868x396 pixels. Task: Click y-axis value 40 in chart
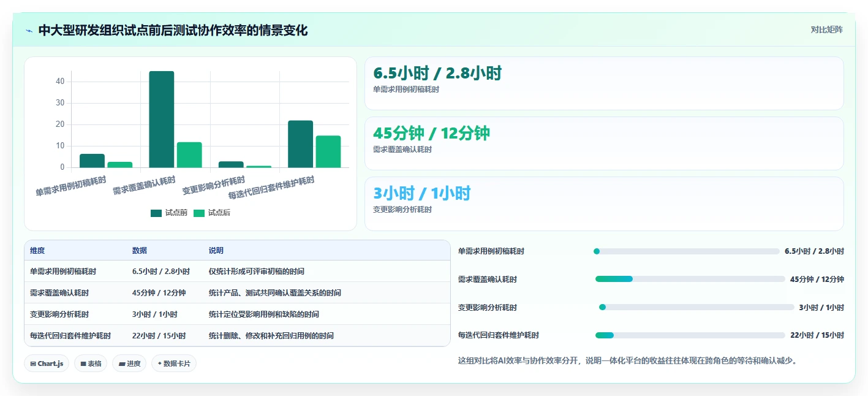(x=60, y=81)
